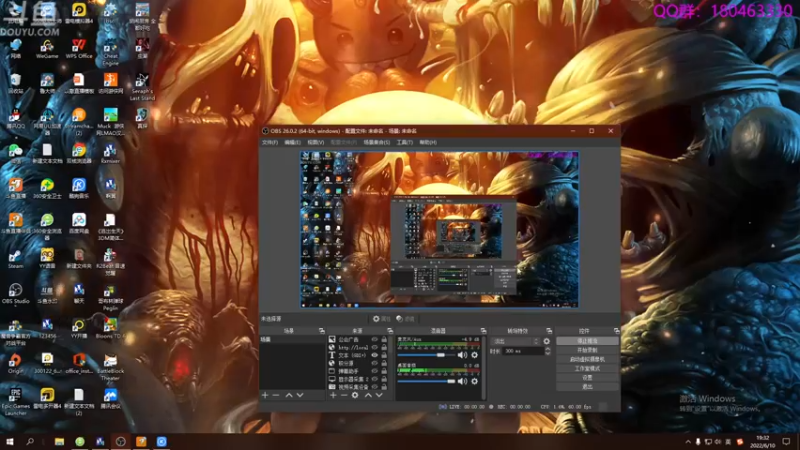Image resolution: width=800 pixels, height=450 pixels.
Task: Open the gear settings for the 麦克风/Aux mixer channel
Action: tap(474, 355)
